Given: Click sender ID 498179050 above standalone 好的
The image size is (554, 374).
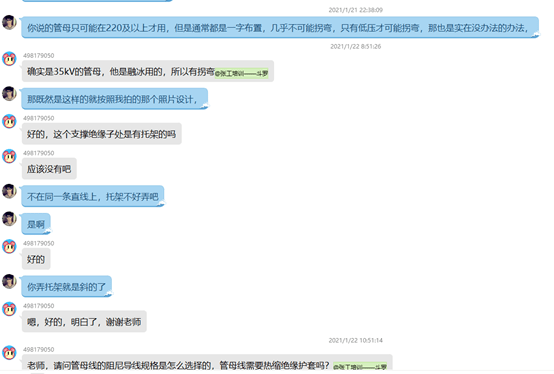Looking at the screenshot, I should click(x=39, y=243).
